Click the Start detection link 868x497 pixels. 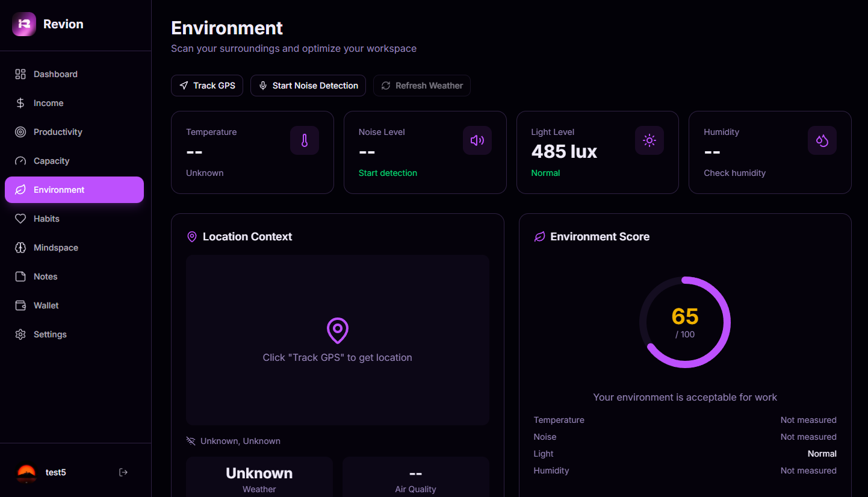tap(388, 173)
